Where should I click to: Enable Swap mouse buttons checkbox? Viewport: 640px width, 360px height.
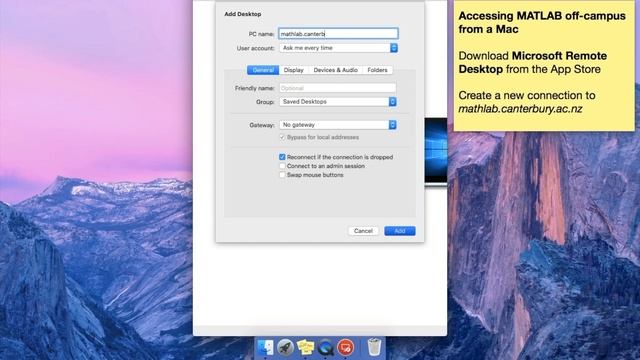282,175
